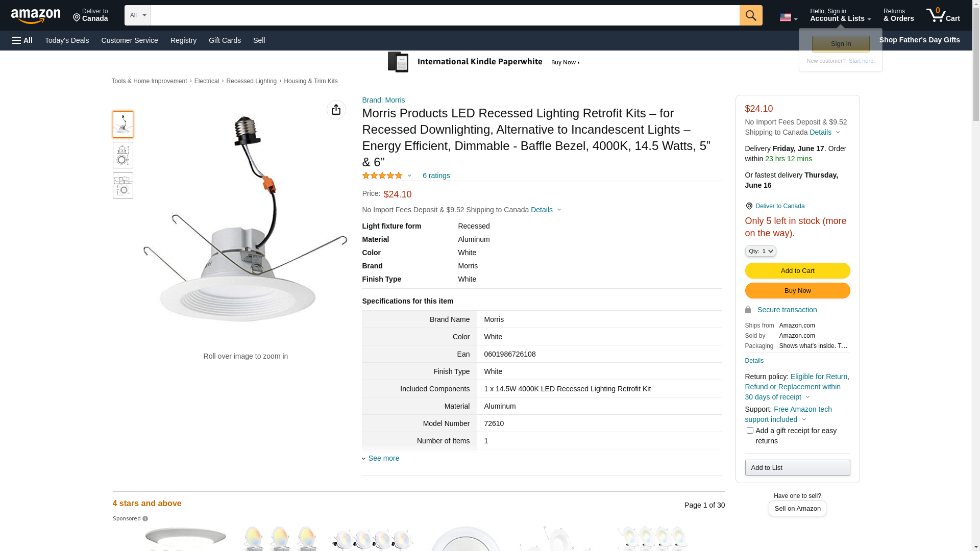Click the Amazon logo

[x=36, y=16]
